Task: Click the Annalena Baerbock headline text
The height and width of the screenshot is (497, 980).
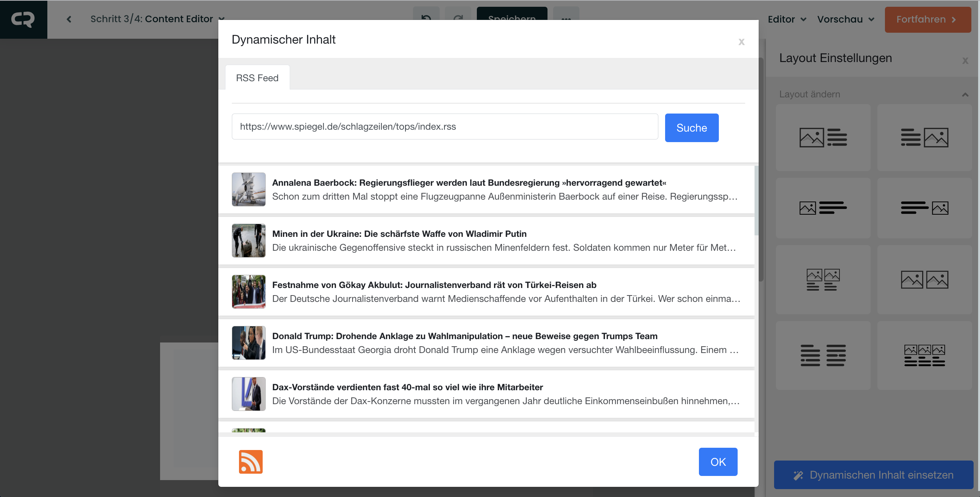Action: [x=469, y=182]
